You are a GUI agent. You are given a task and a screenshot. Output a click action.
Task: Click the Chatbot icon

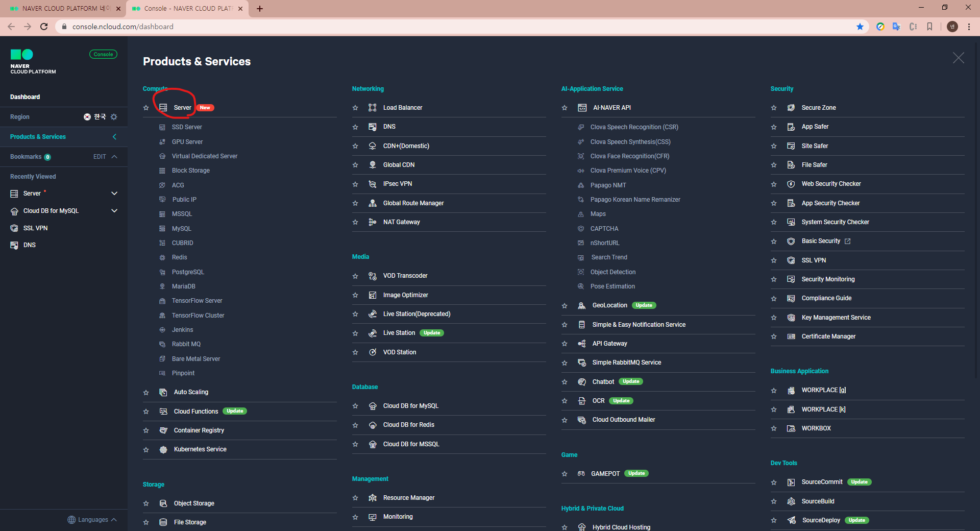(582, 382)
